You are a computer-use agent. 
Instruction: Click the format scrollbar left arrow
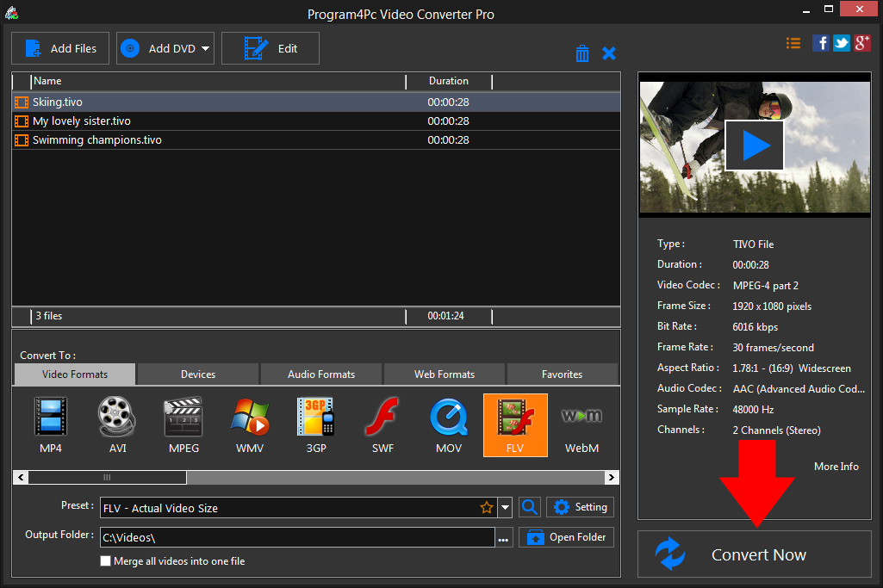pos(21,478)
